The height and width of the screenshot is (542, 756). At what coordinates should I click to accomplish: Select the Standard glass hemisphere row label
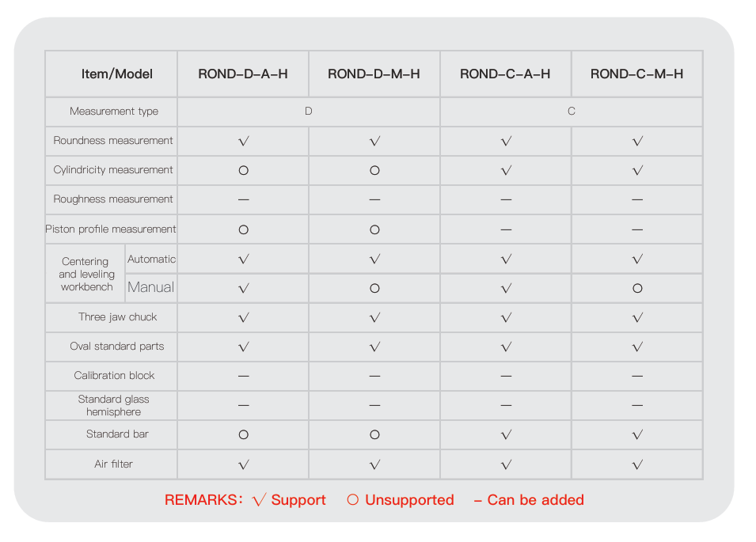coord(113,405)
